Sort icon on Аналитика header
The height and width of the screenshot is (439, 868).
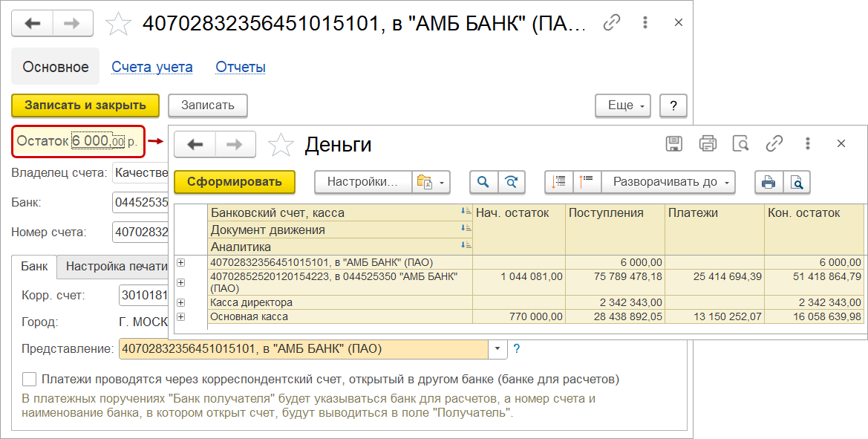[x=466, y=244]
